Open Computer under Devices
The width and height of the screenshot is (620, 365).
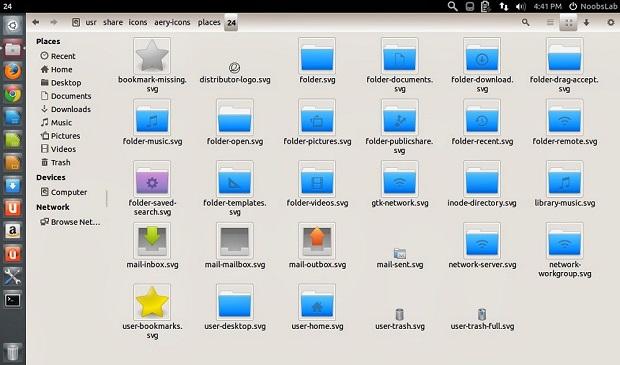click(64, 192)
